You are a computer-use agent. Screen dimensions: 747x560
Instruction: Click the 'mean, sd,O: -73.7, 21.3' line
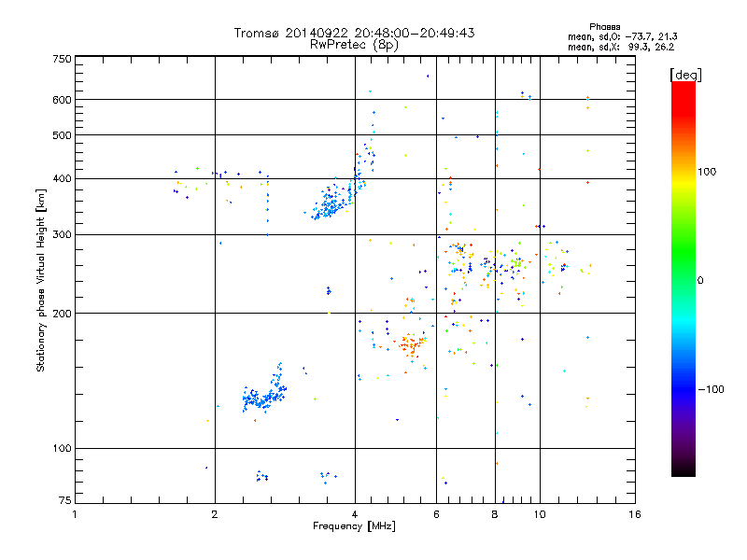pos(622,36)
